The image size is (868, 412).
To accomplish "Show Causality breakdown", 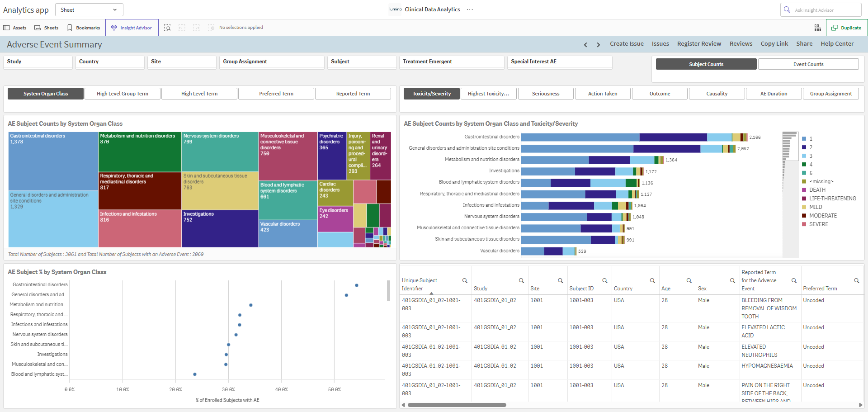I will (x=717, y=94).
